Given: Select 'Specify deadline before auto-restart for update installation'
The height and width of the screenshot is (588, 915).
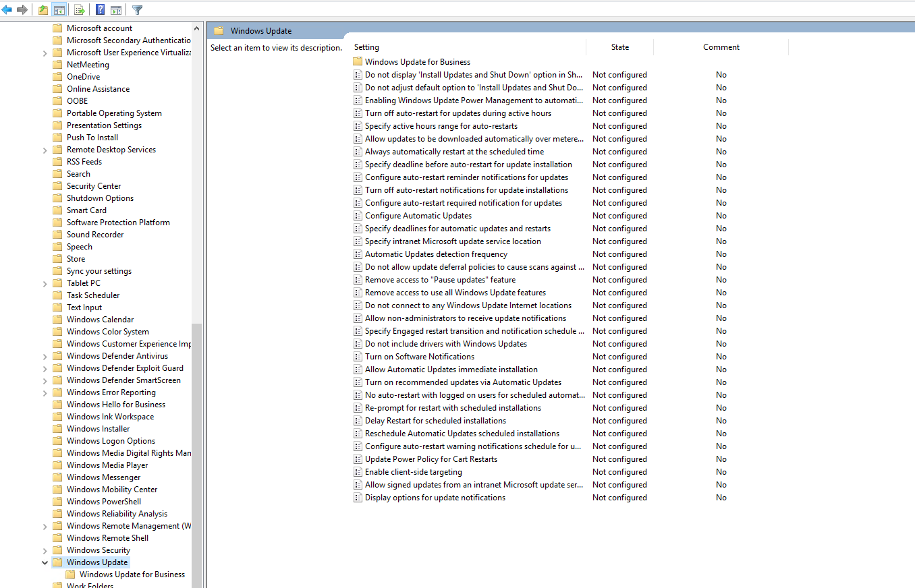Looking at the screenshot, I should (x=468, y=165).
